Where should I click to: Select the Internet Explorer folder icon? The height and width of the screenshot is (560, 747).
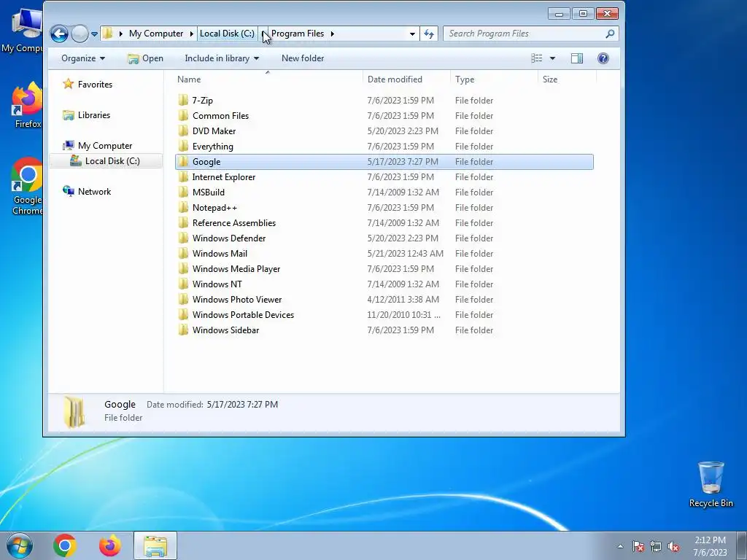tap(183, 176)
